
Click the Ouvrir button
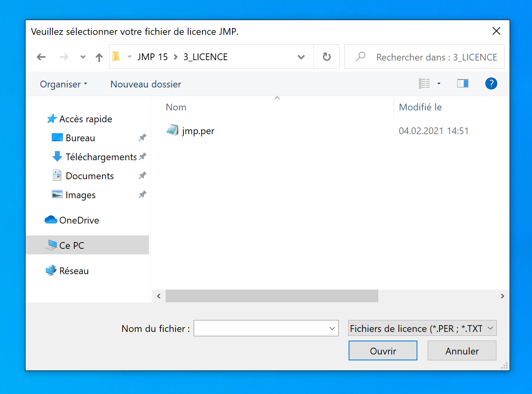tap(383, 351)
